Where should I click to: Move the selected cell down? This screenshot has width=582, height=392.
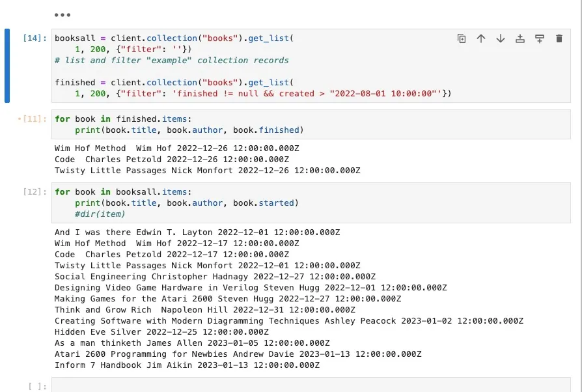[x=501, y=38]
